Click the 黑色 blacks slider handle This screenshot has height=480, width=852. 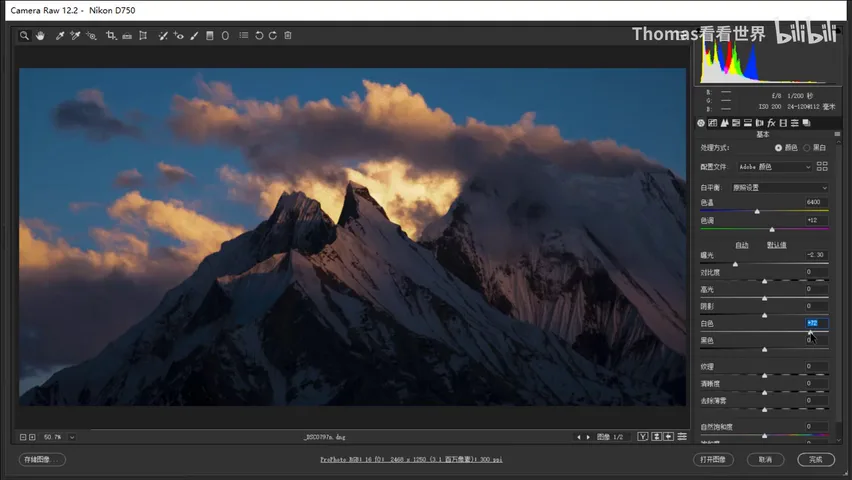[x=765, y=350]
